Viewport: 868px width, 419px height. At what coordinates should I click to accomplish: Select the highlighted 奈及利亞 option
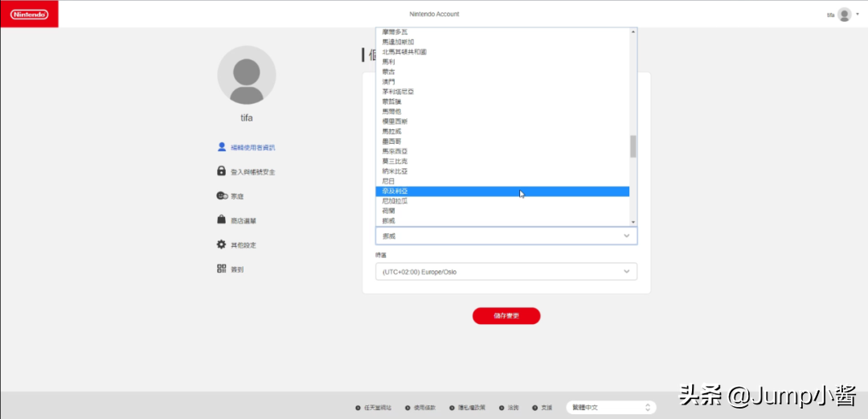(502, 191)
